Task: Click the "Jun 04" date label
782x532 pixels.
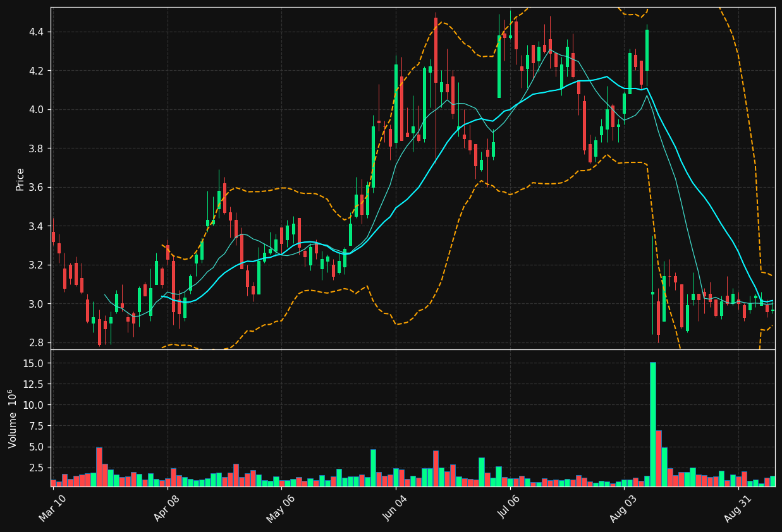Action: coord(396,508)
